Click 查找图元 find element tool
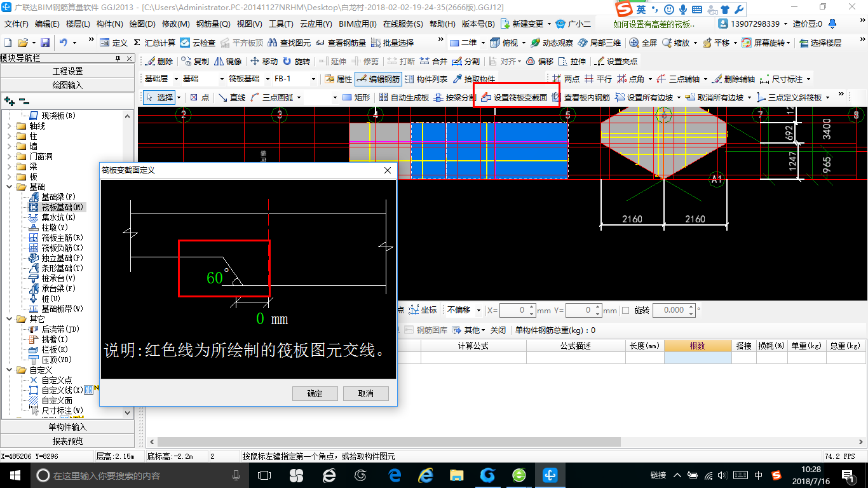868x488 pixels. [x=289, y=43]
